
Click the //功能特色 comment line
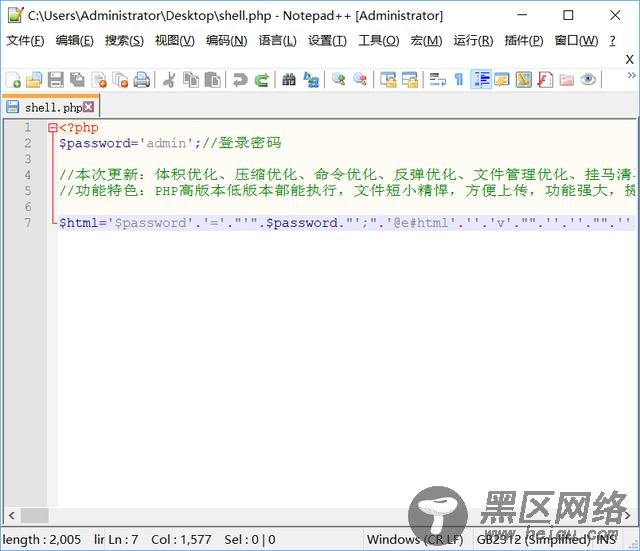click(x=347, y=191)
